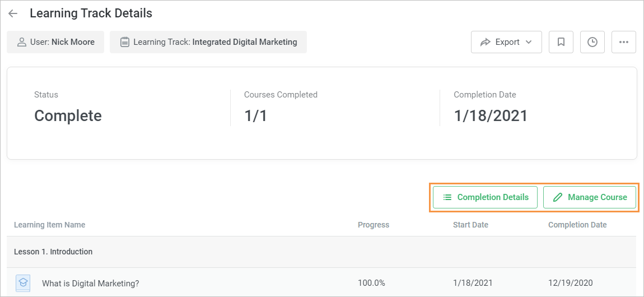Sort by Learning Item Name column
The height and width of the screenshot is (297, 644).
[x=49, y=225]
